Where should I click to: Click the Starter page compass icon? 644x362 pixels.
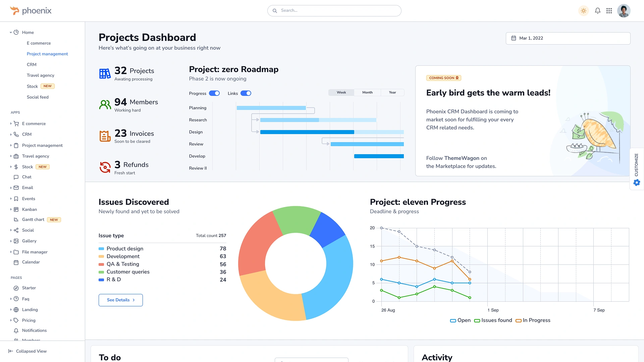click(16, 288)
